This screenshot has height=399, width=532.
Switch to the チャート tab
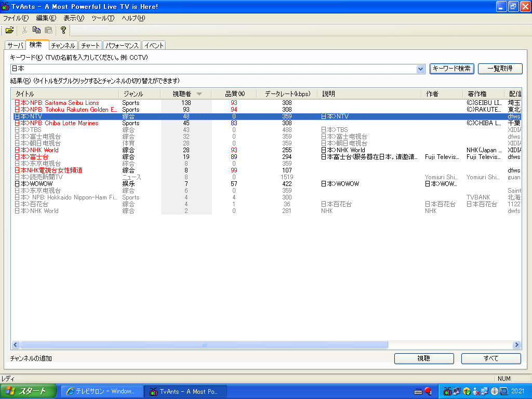pyautogui.click(x=90, y=46)
